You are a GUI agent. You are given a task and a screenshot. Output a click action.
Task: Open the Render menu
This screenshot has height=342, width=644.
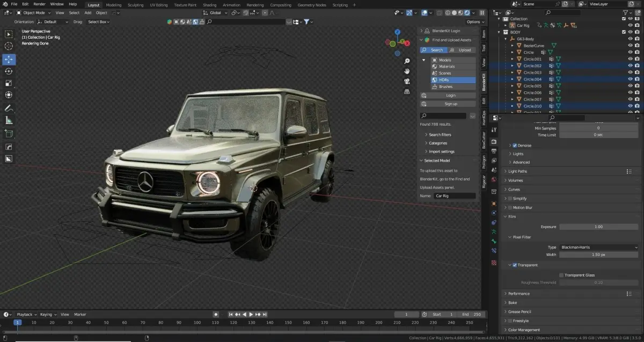tap(40, 4)
